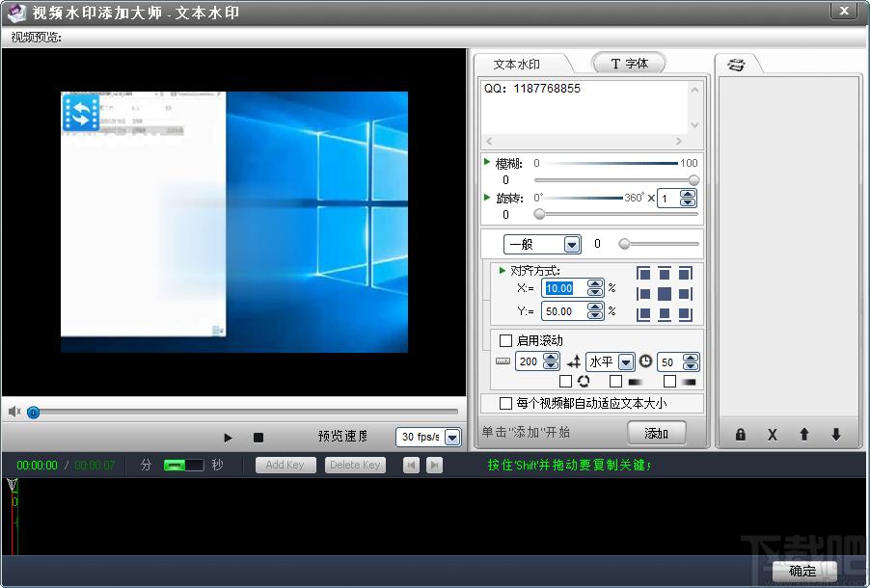
Task: Move layer down with down arrow icon
Action: pyautogui.click(x=836, y=435)
